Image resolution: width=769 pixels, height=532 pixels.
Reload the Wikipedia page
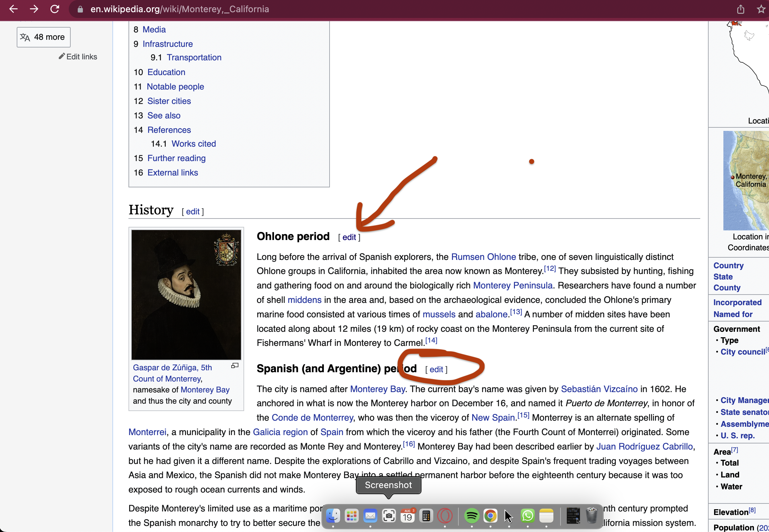(55, 9)
